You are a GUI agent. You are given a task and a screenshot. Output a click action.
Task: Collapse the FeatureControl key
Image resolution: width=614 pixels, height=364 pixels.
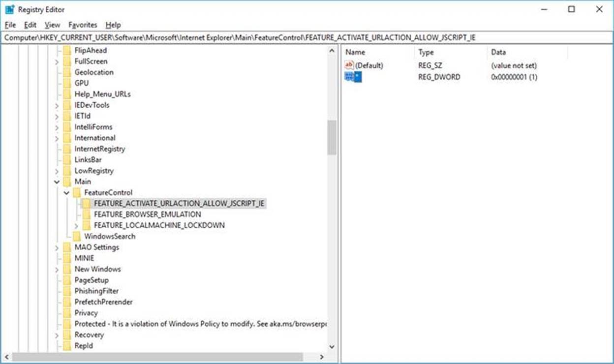point(66,193)
